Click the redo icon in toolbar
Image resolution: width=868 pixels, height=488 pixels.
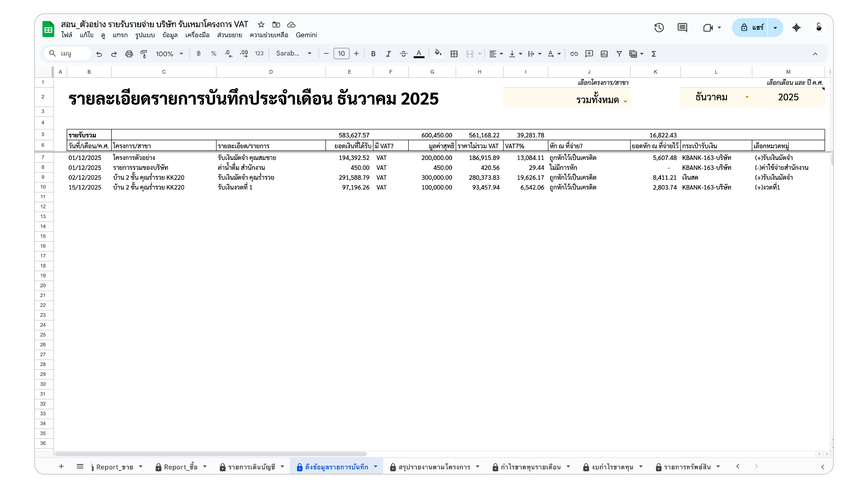pos(114,54)
